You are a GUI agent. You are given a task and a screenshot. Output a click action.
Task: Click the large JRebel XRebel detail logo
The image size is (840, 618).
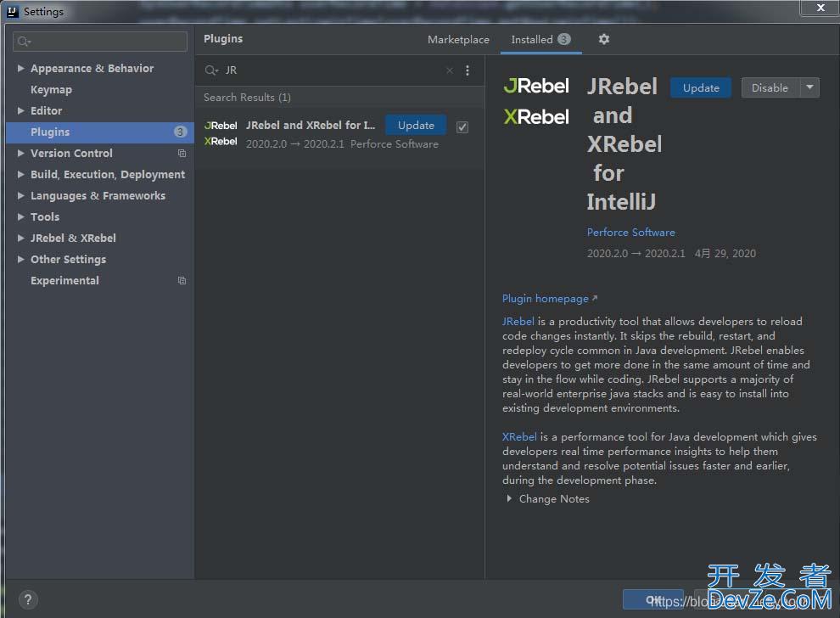tap(535, 101)
